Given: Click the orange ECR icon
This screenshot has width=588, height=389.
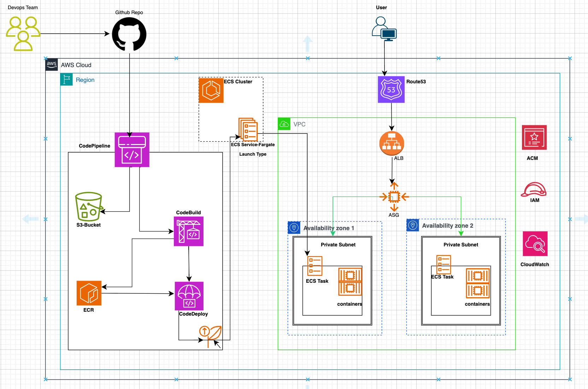Looking at the screenshot, I should click(x=89, y=293).
